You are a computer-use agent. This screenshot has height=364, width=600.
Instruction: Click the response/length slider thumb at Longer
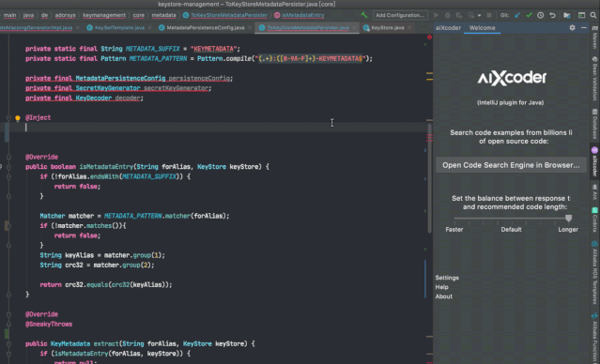tap(569, 218)
